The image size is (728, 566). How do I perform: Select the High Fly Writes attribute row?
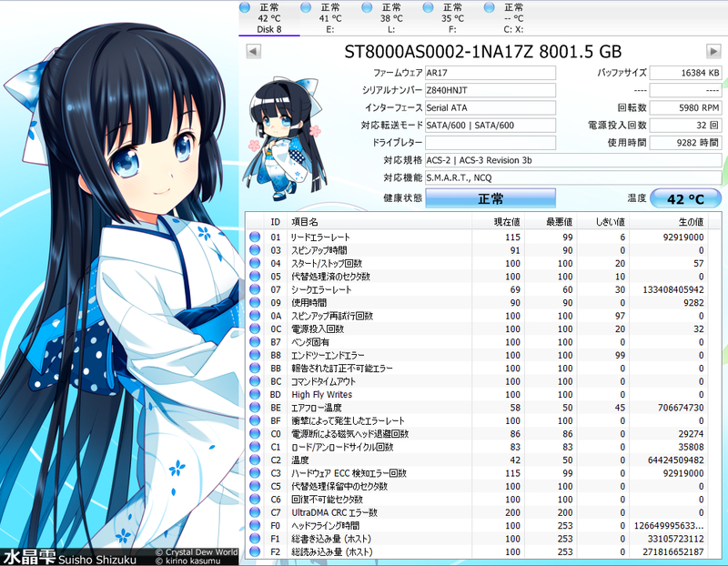click(x=477, y=394)
